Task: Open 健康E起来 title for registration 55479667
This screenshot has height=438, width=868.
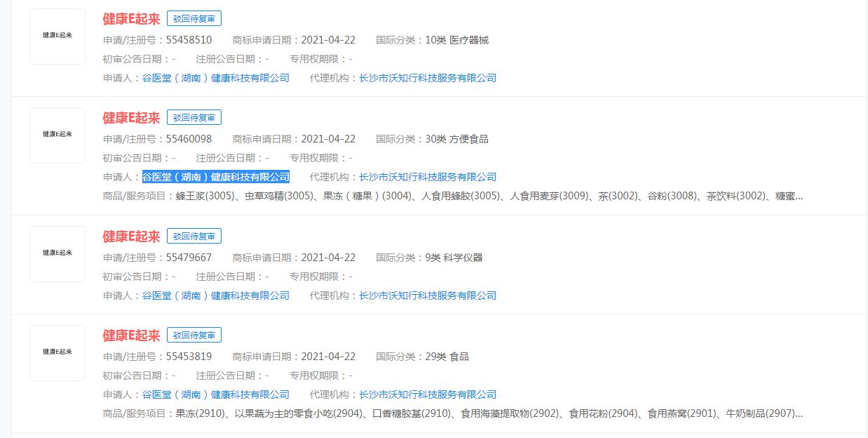Action: [x=131, y=237]
